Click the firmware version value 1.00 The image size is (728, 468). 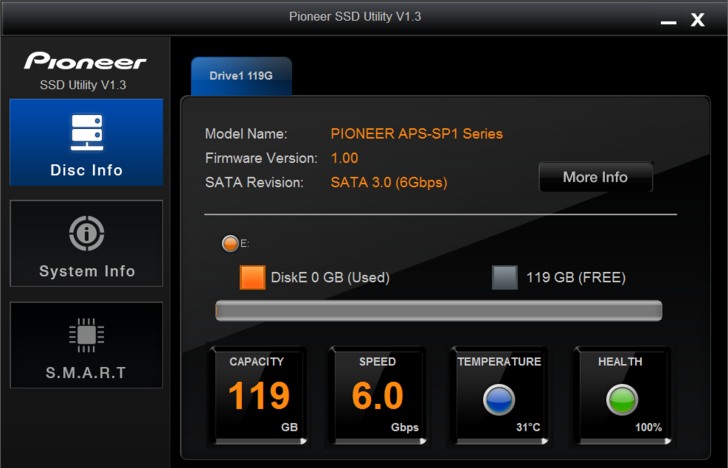tap(344, 158)
